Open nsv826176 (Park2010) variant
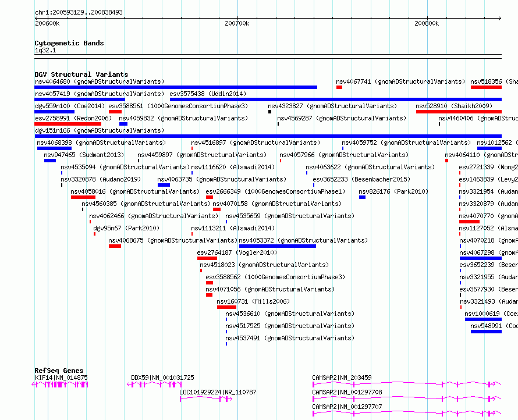Screen dimensions: 518x420 click(393, 191)
